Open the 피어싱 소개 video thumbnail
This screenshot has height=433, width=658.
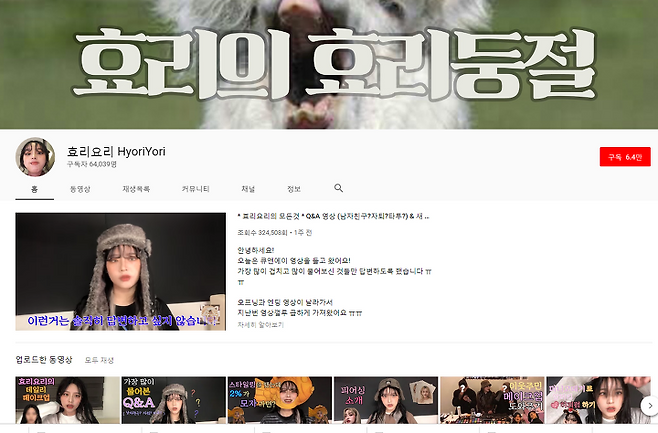(386, 400)
